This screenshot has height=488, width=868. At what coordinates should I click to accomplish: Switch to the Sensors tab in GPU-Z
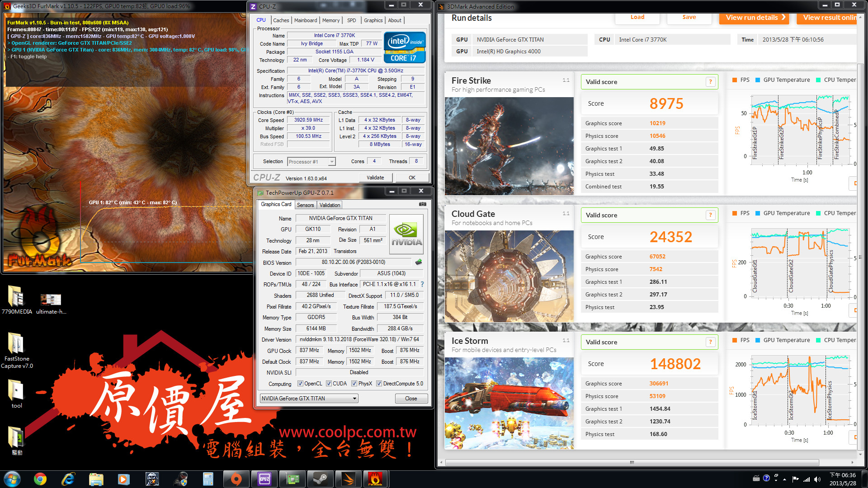[305, 205]
